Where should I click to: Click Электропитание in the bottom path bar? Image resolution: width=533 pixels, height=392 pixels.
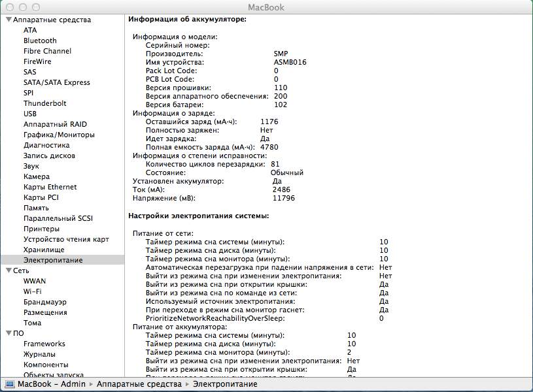tap(224, 384)
